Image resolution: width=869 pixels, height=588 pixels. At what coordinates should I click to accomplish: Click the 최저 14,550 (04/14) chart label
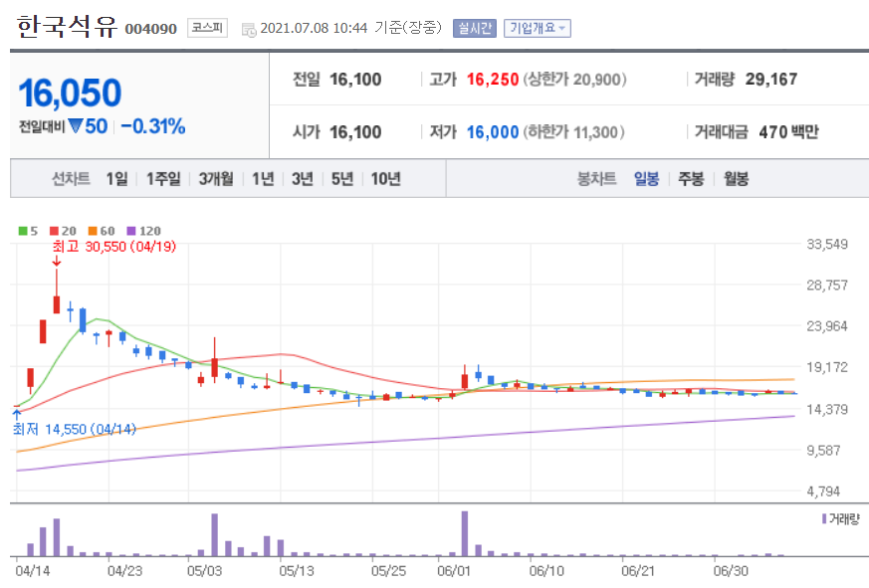75,429
